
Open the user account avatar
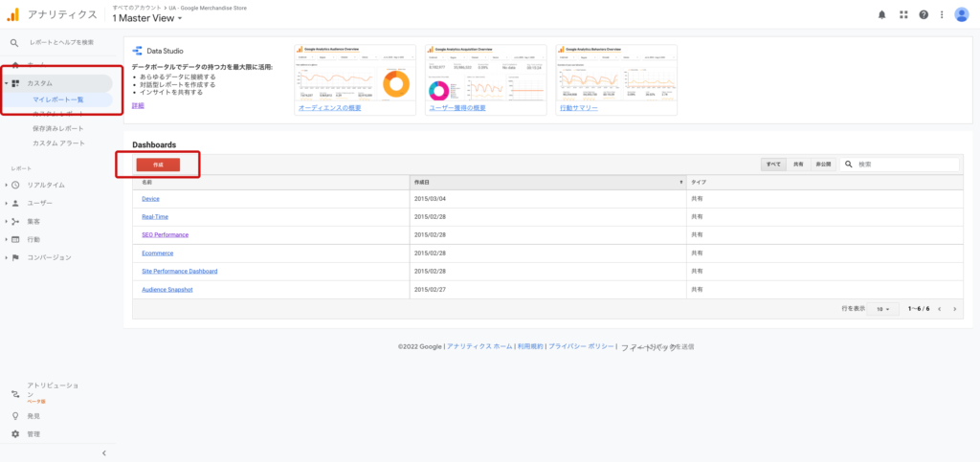pyautogui.click(x=961, y=15)
